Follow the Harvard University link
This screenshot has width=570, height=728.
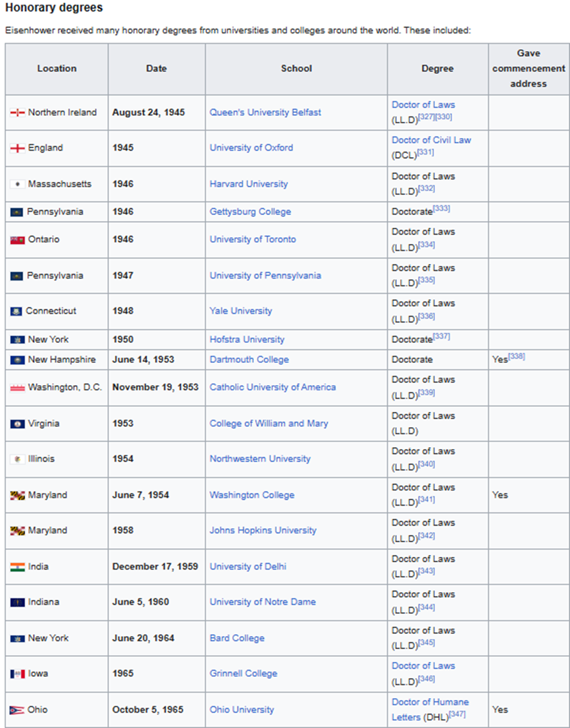[x=249, y=184]
